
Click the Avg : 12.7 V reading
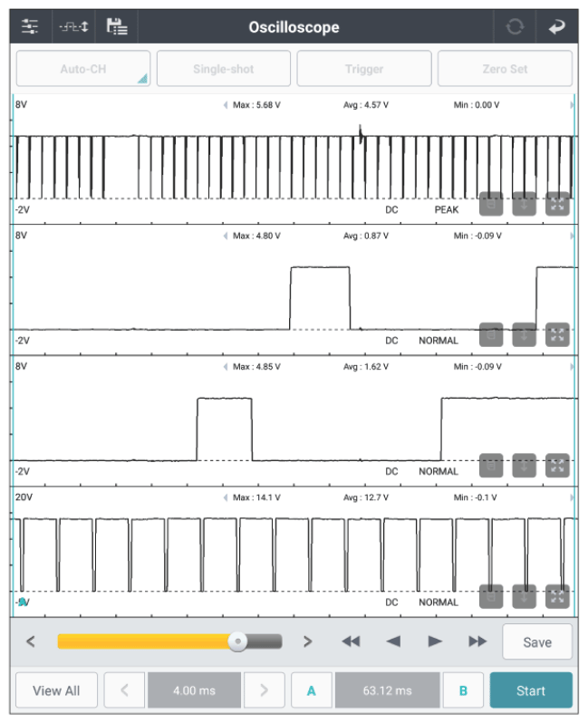point(366,498)
